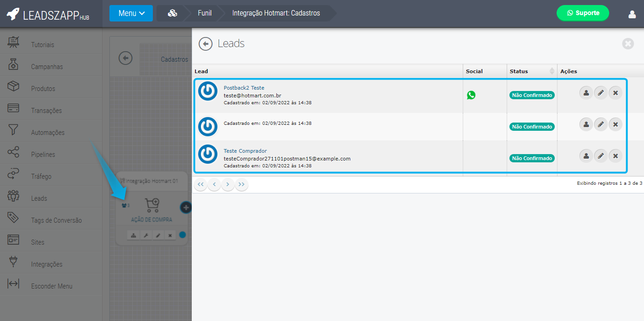Image resolution: width=644 pixels, height=321 pixels.
Task: Go to the next page of leads
Action: click(227, 184)
